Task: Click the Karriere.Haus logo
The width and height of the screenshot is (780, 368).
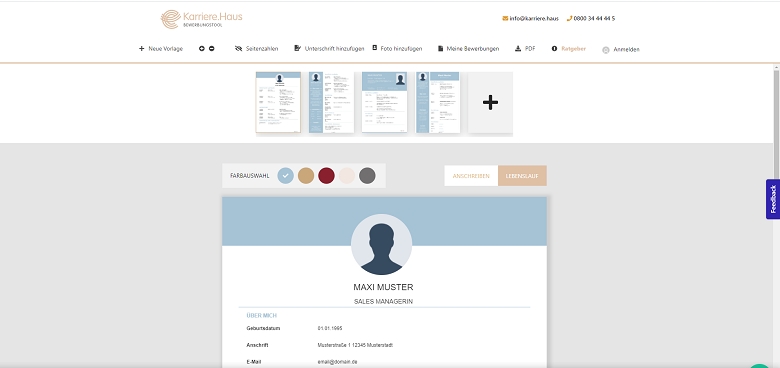Action: click(x=201, y=19)
